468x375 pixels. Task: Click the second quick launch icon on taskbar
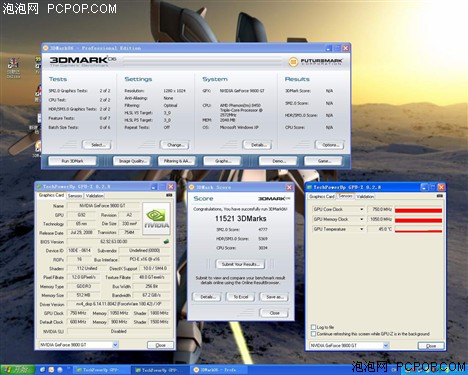coord(51,370)
